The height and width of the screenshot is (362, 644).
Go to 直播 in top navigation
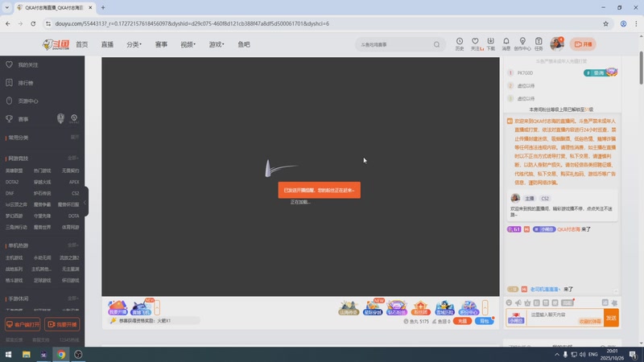107,44
